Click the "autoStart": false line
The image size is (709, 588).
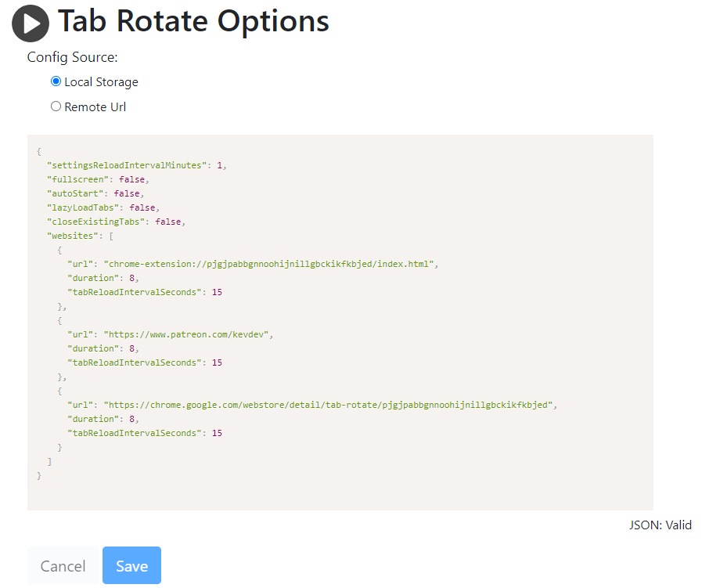pos(95,193)
